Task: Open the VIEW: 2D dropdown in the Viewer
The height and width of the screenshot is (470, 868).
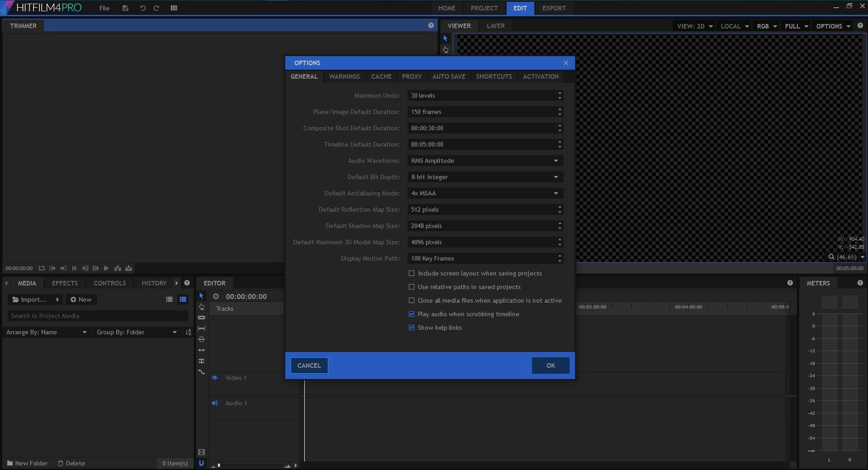Action: point(695,26)
